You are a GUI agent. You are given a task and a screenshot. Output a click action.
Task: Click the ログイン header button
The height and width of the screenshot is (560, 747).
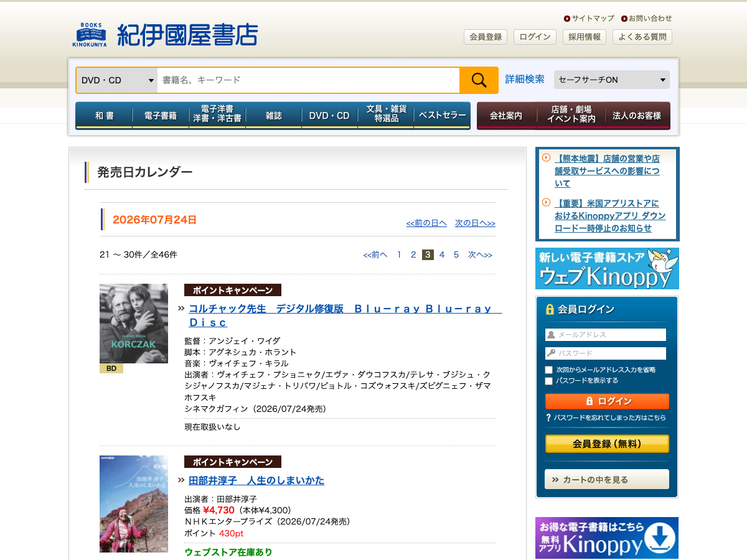pyautogui.click(x=535, y=37)
